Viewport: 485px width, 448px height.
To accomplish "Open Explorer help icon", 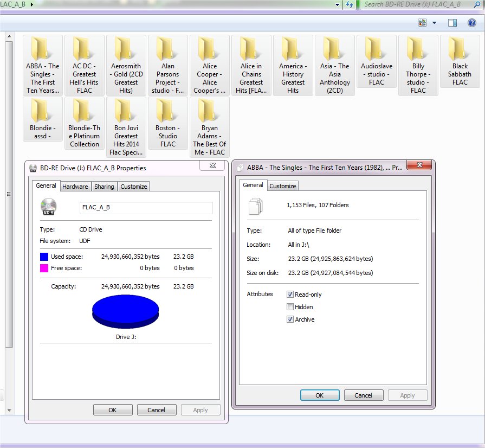I will (x=471, y=23).
